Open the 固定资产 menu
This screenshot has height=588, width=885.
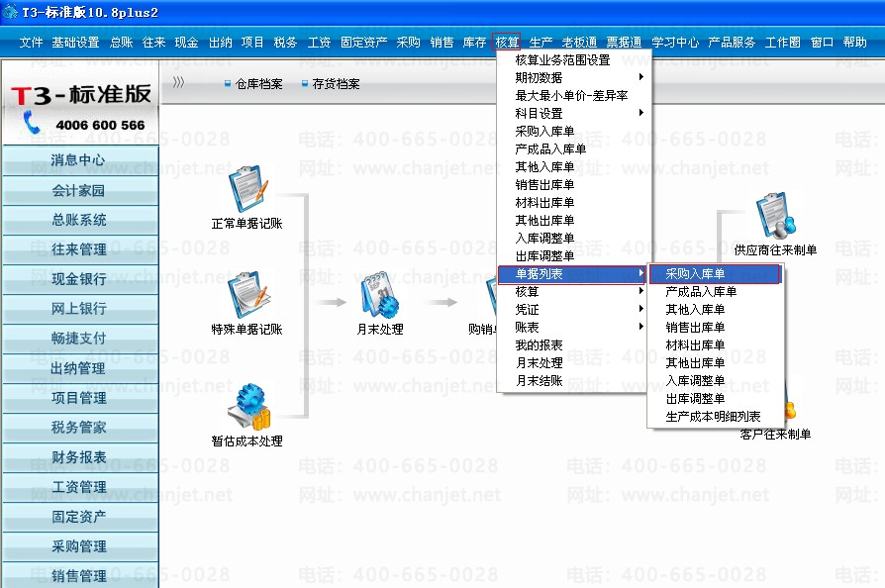tap(363, 43)
